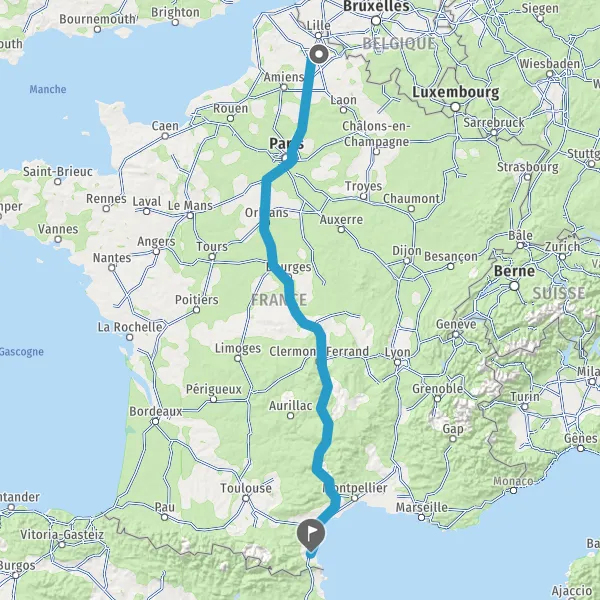
Task: Select the Strasbourg city dot
Action: click(528, 177)
